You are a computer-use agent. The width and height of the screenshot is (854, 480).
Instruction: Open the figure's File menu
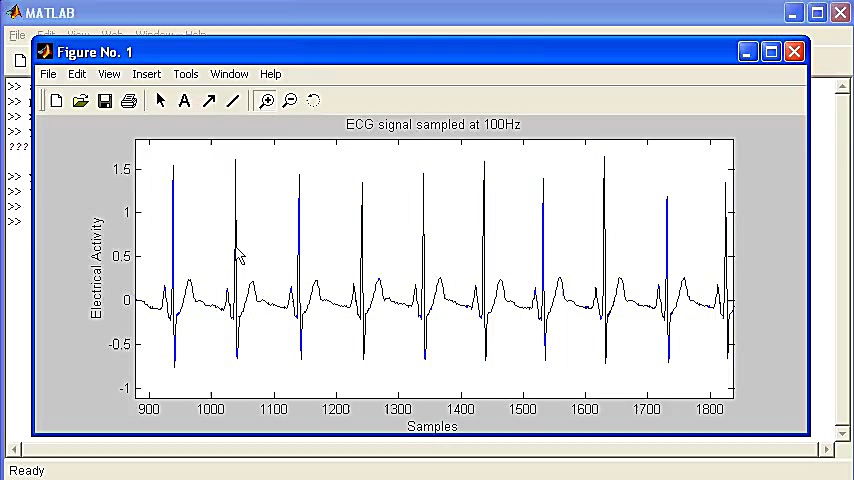coord(48,74)
